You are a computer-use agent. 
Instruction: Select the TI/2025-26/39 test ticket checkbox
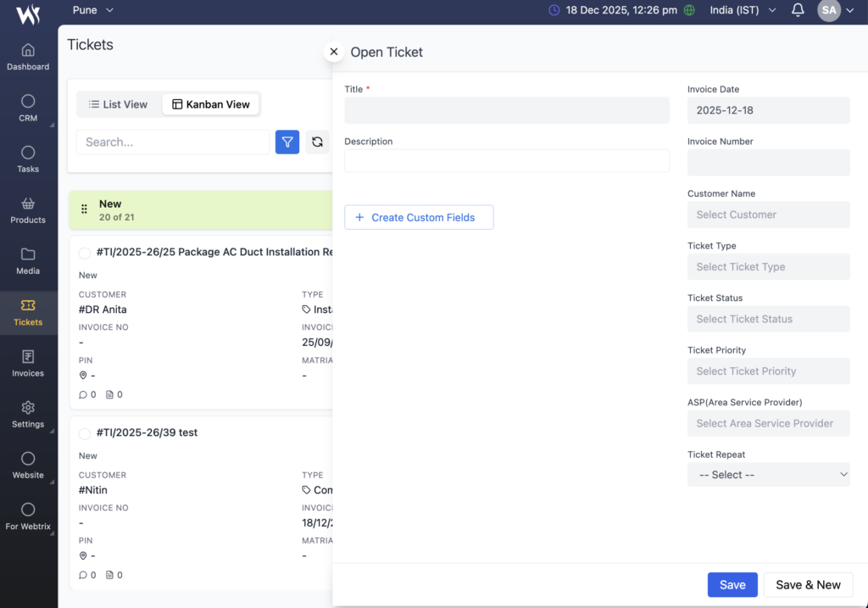tap(85, 433)
